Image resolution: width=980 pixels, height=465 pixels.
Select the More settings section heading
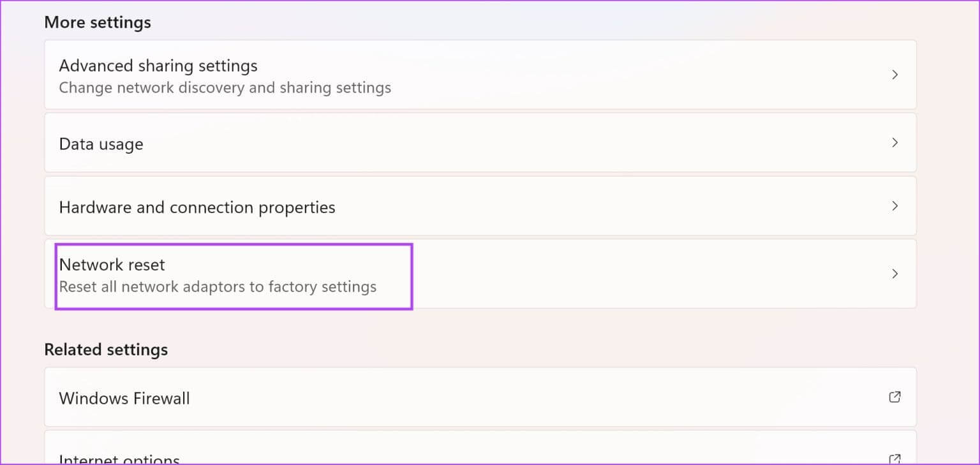tap(98, 22)
